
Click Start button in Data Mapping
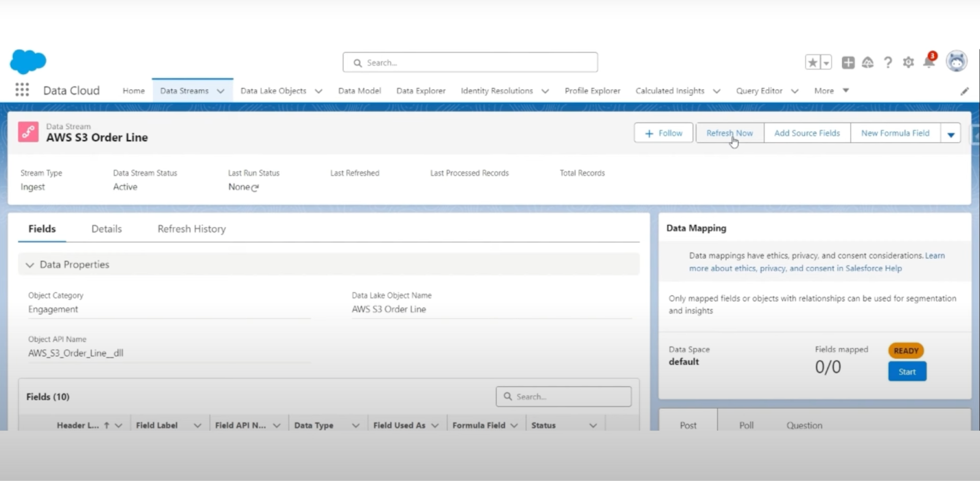pos(907,371)
